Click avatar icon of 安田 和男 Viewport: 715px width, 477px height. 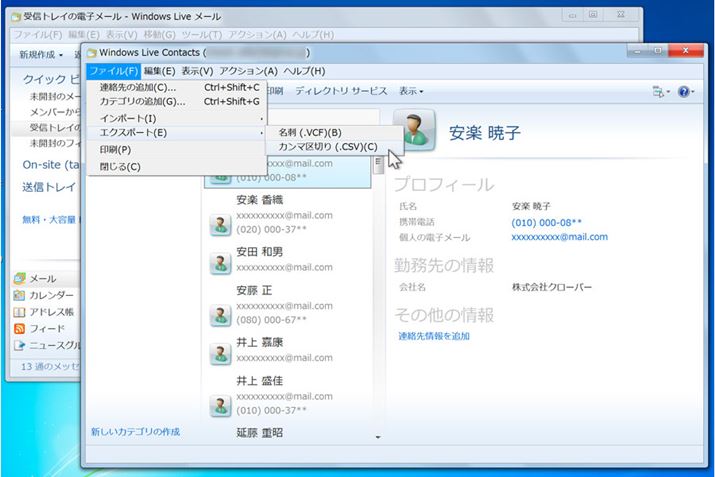coord(221,264)
